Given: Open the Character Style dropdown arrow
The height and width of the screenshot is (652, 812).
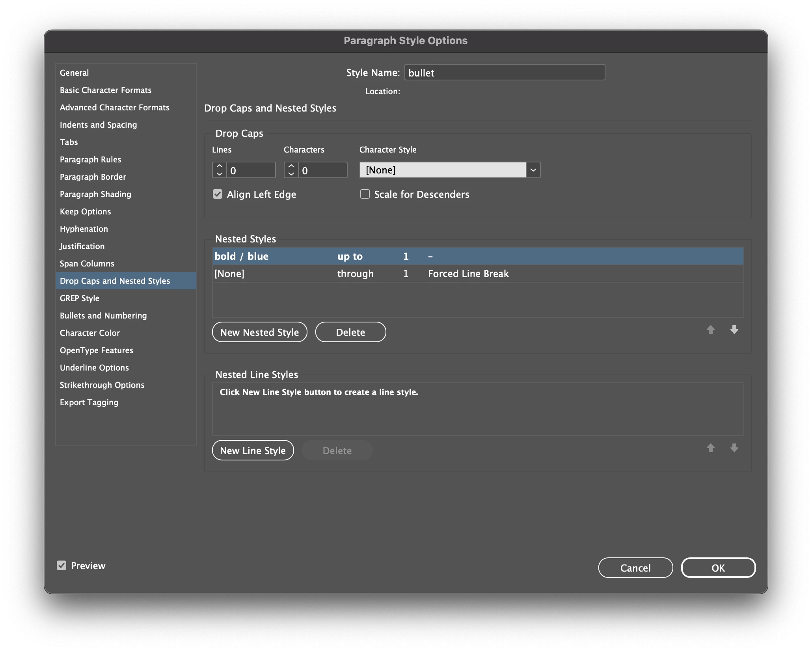Looking at the screenshot, I should (x=533, y=170).
